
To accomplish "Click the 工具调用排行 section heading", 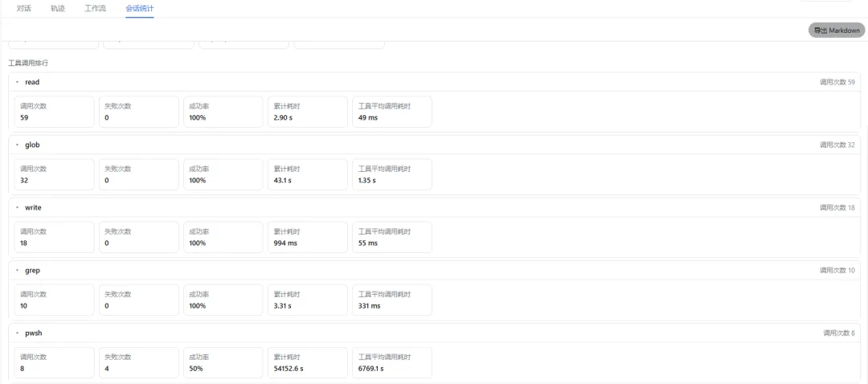I will pyautogui.click(x=24, y=63).
